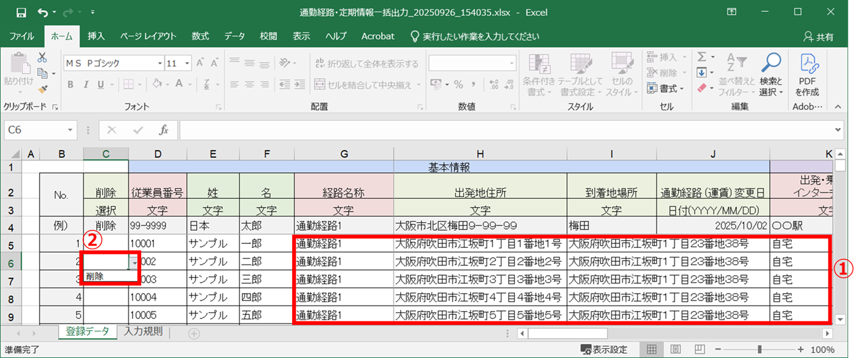Open cell C6 validation dropdown arrow
The height and width of the screenshot is (358, 868).
click(x=135, y=263)
